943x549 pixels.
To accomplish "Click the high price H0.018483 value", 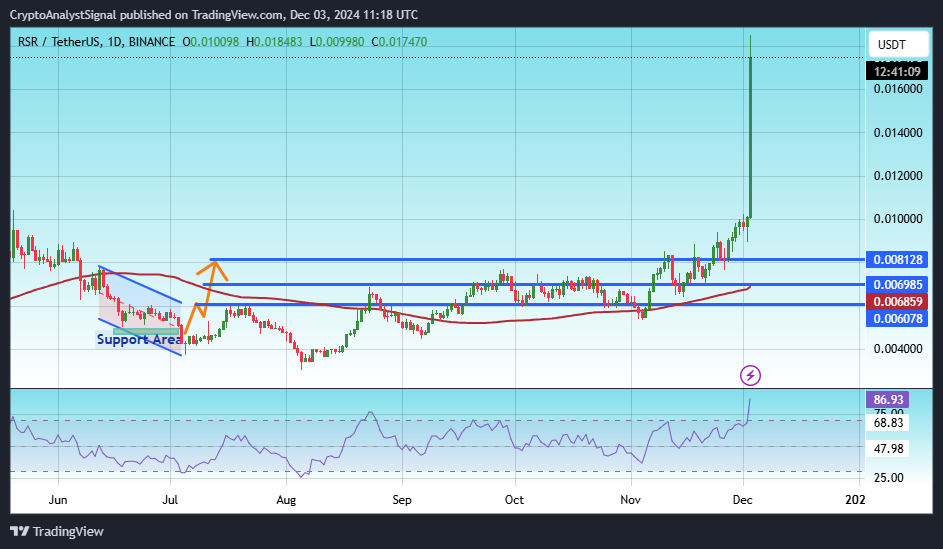I will (274, 41).
